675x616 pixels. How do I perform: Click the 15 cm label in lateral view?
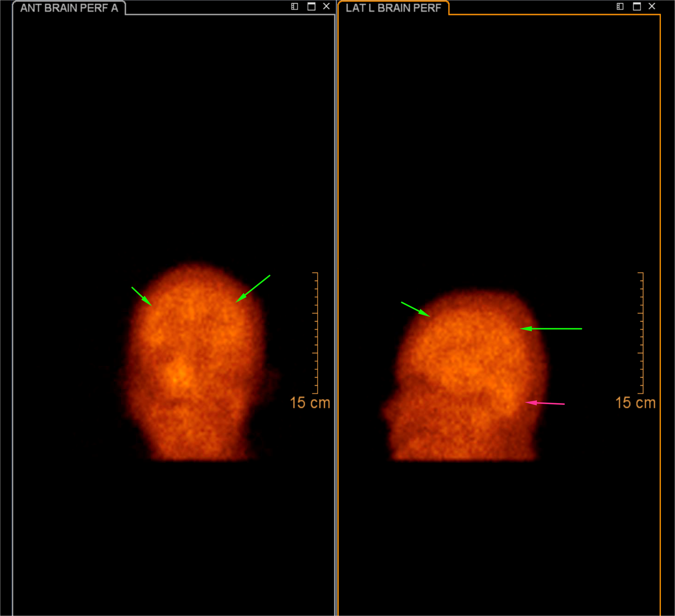[635, 403]
